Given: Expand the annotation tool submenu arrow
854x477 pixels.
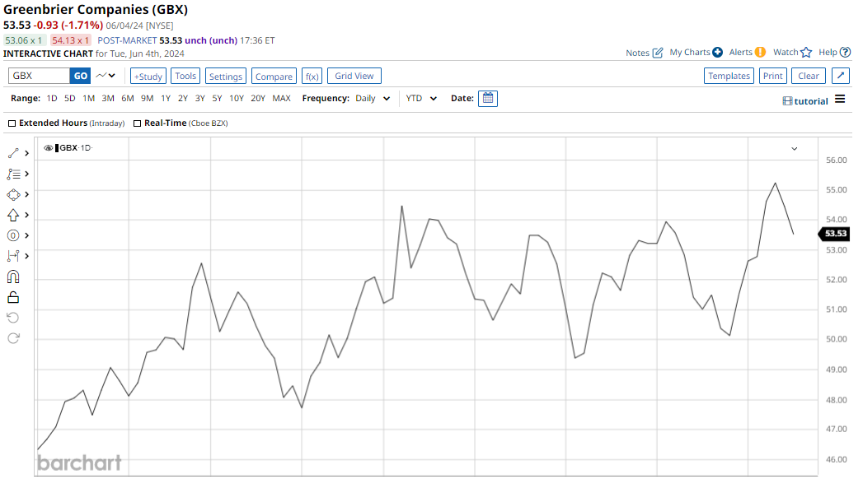Looking at the screenshot, I should point(27,236).
